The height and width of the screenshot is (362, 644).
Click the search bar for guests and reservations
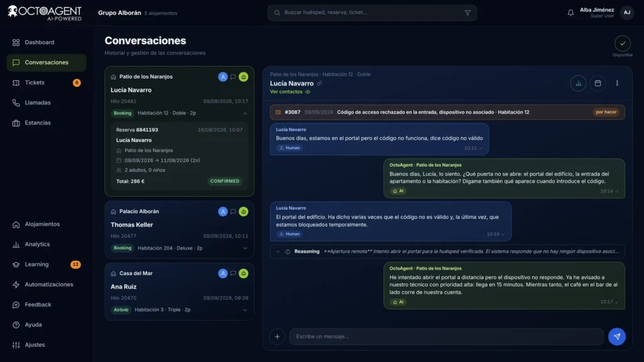pos(372,13)
